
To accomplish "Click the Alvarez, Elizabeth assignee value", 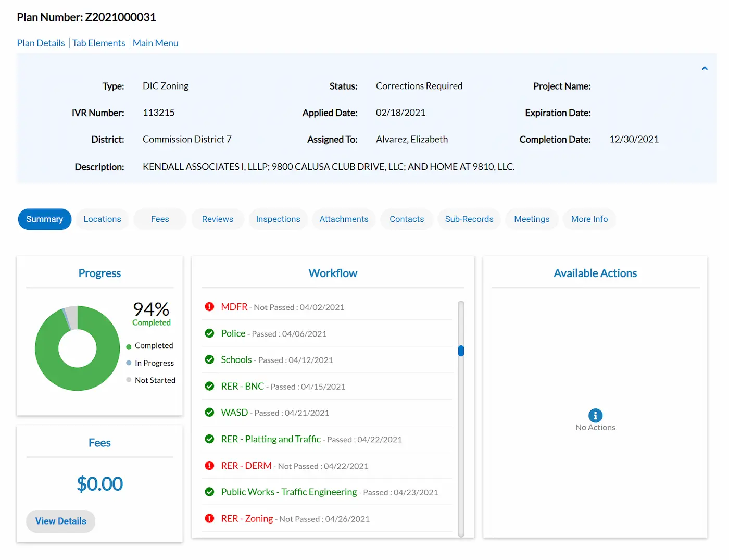I will (412, 139).
